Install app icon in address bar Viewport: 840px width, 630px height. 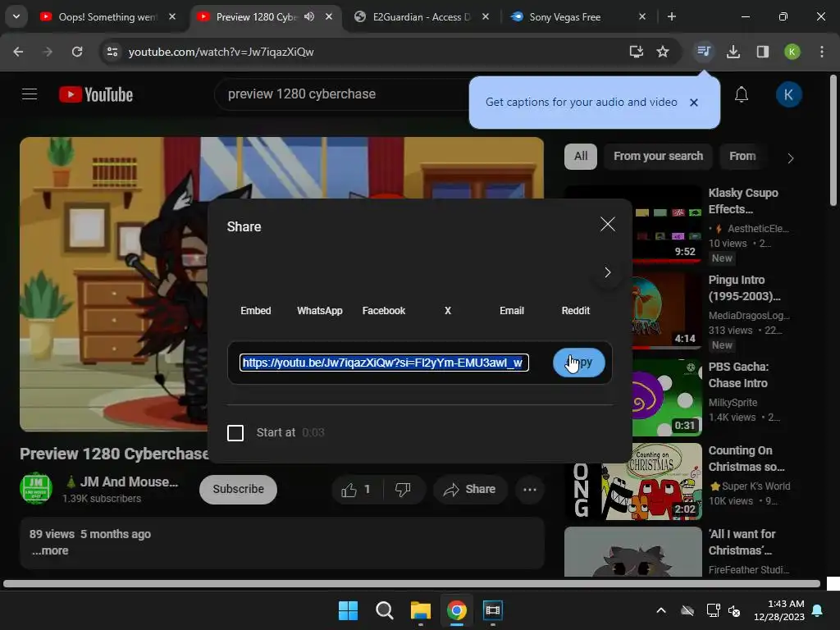[x=636, y=52]
